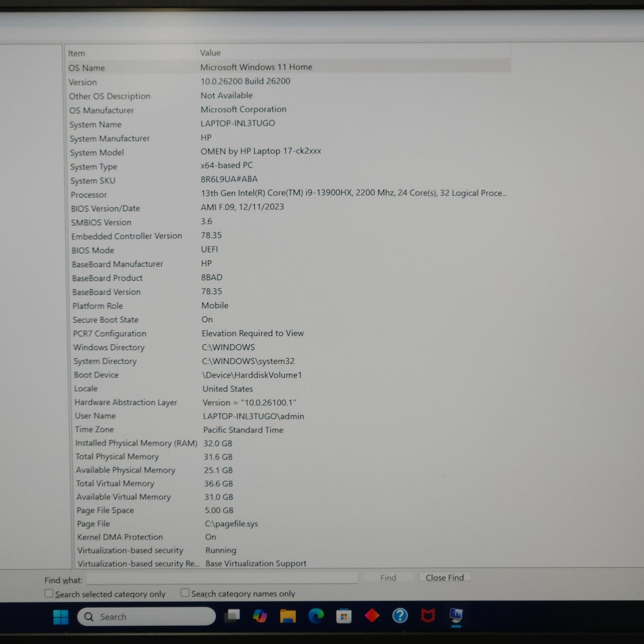This screenshot has width=644, height=644.
Task: Launch Microsoft Edge browser
Action: coord(316,616)
